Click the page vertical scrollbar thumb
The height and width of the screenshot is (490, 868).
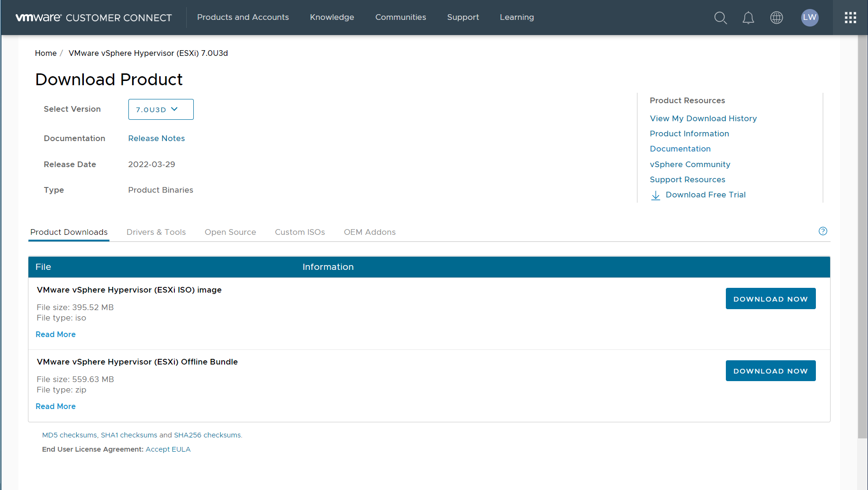coord(862,237)
